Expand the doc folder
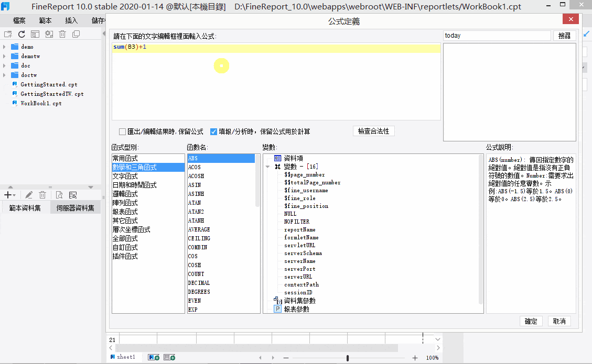This screenshot has width=592, height=364. click(x=4, y=65)
